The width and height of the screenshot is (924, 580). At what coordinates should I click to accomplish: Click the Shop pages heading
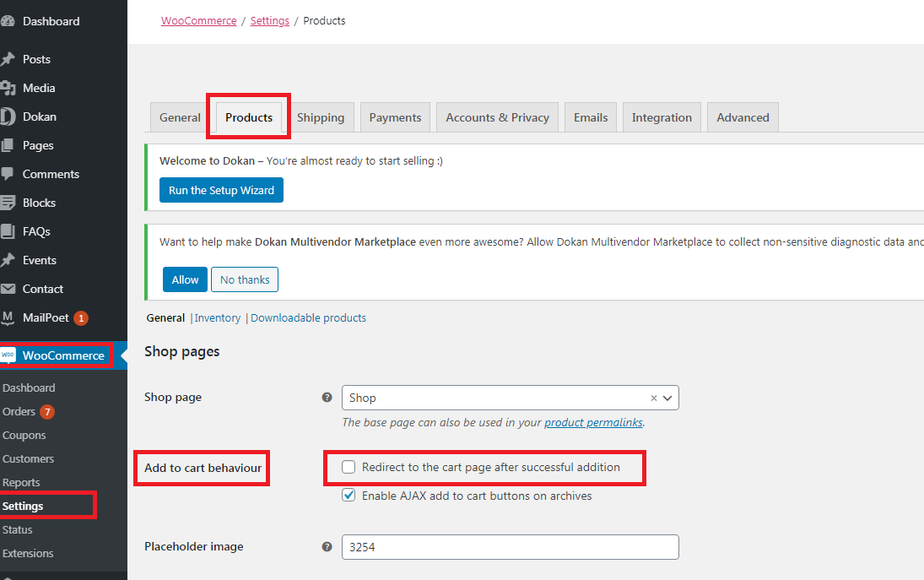(182, 352)
